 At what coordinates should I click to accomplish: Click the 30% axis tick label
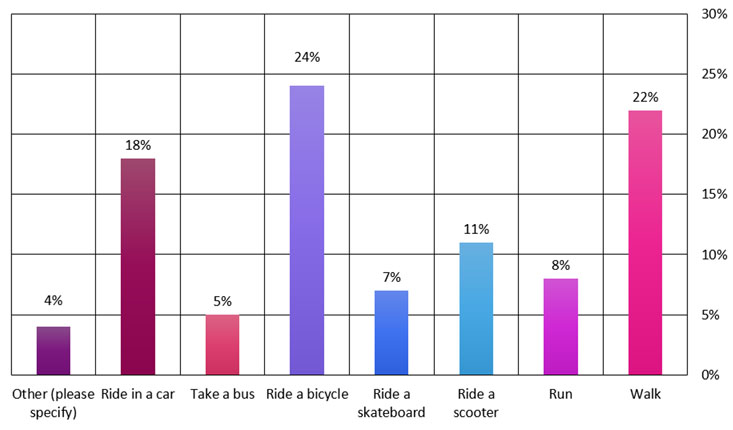[714, 14]
